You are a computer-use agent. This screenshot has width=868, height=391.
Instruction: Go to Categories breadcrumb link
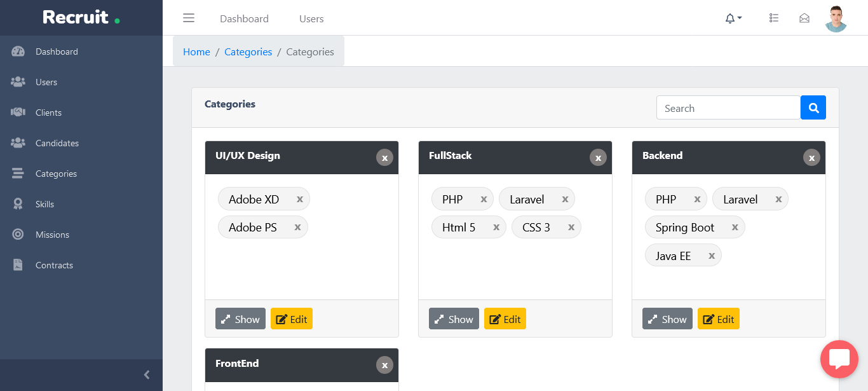click(x=248, y=52)
